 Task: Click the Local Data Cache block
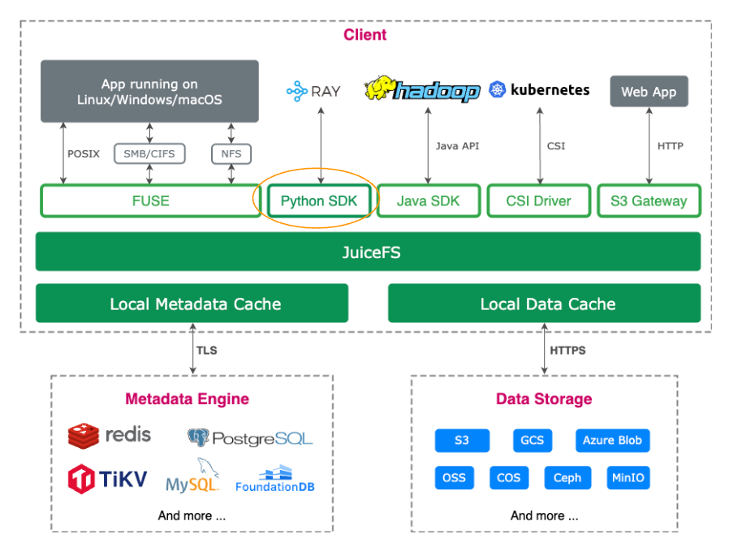545,303
